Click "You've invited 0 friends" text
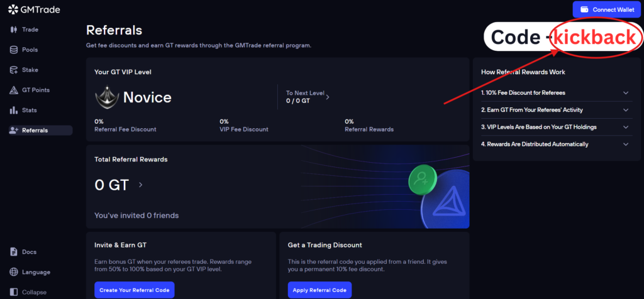The image size is (644, 299). 136,215
